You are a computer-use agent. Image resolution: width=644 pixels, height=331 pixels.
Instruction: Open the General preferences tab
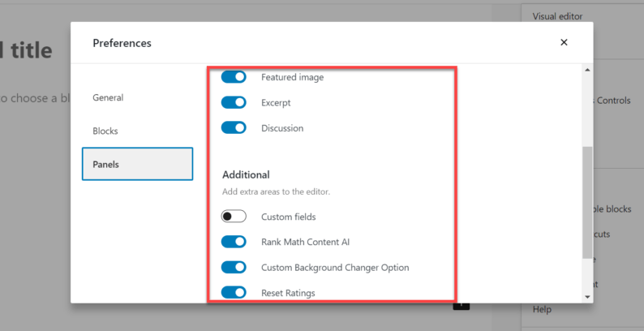click(x=108, y=97)
